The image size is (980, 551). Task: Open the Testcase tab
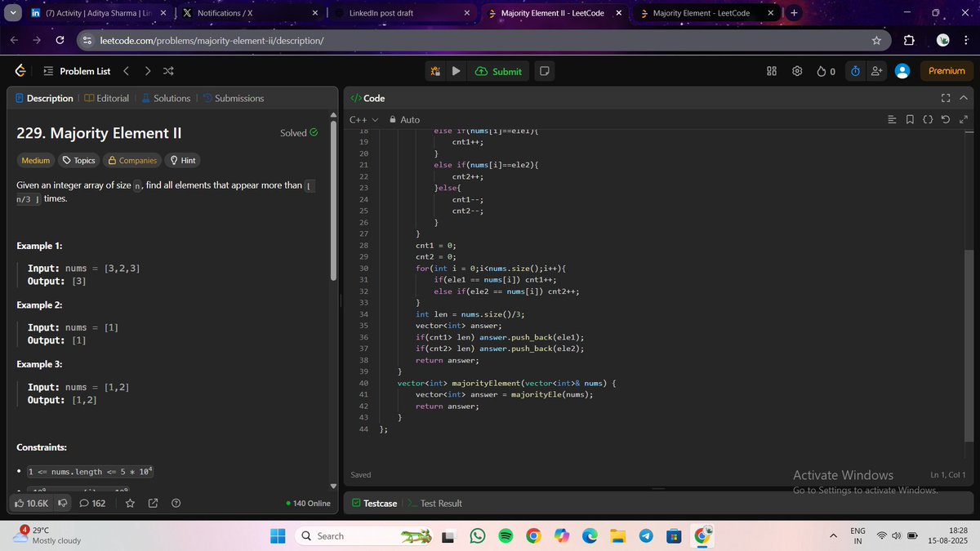point(374,503)
